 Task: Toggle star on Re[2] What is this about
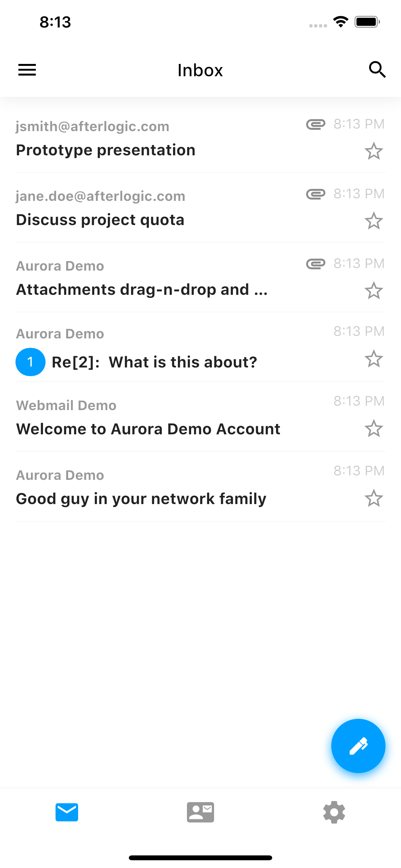373,358
